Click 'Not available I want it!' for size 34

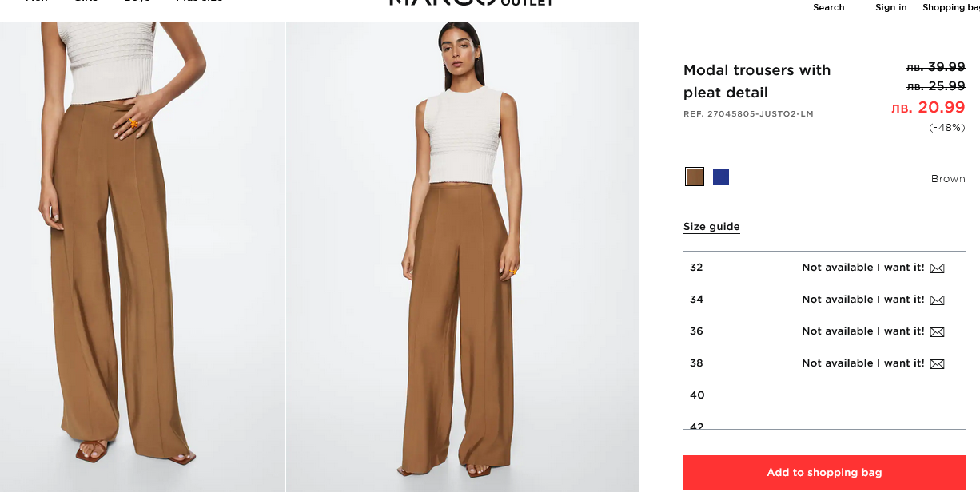click(x=863, y=300)
